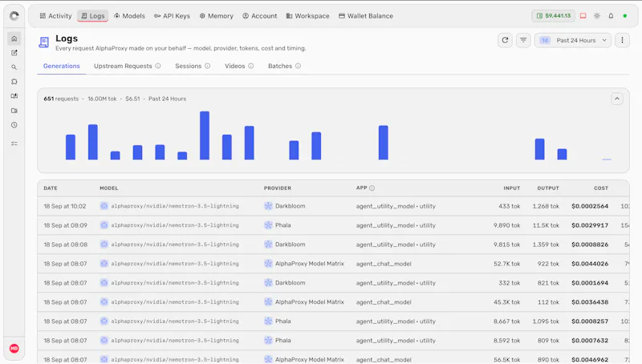Click the $9,441.13 balance badge

[x=553, y=16]
